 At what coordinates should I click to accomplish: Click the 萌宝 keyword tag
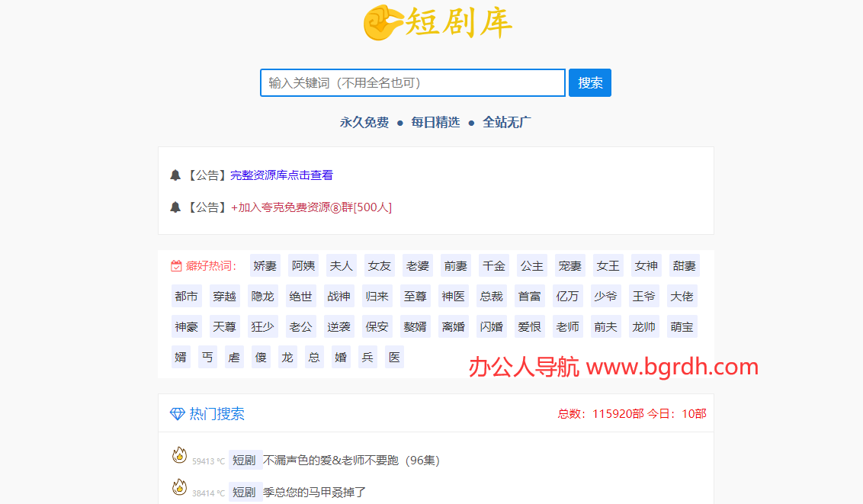click(x=682, y=327)
